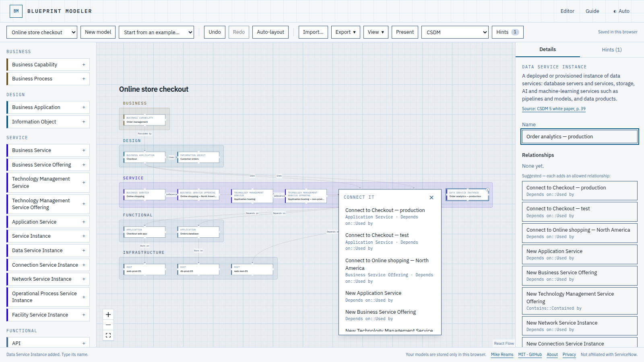This screenshot has width=644, height=362.
Task: Add a Business Process with its plus
Action: (84, 79)
